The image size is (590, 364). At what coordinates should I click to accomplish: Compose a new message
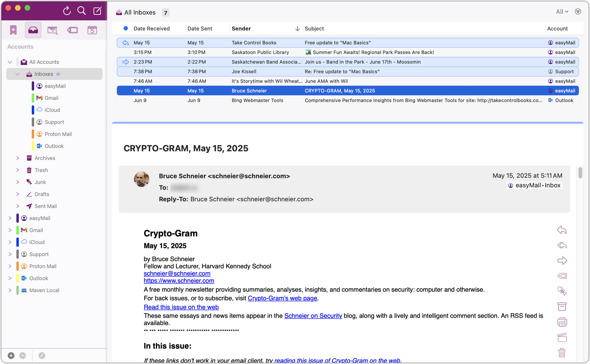click(x=98, y=11)
